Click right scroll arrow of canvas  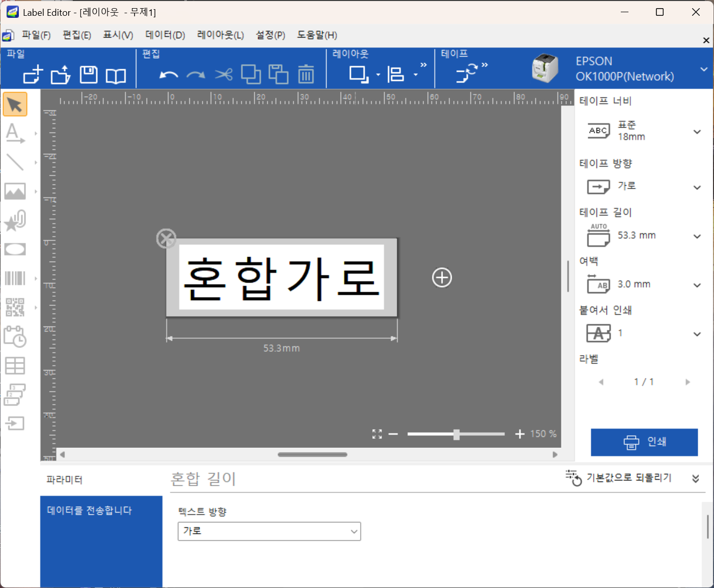(x=555, y=455)
